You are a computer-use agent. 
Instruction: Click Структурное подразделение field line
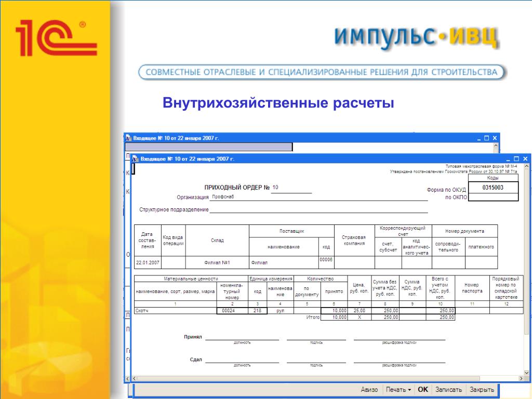point(319,210)
